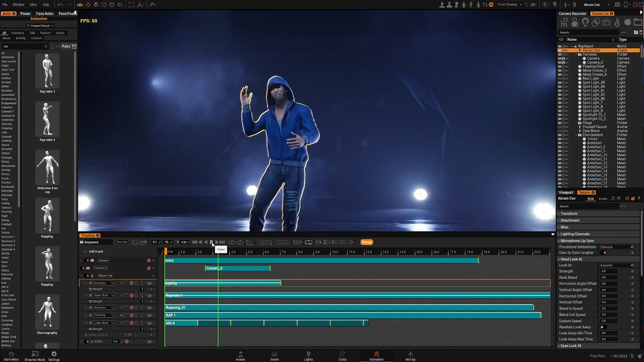Screen dimensions: 644x362
Task: Click the orange Group button
Action: (x=366, y=242)
